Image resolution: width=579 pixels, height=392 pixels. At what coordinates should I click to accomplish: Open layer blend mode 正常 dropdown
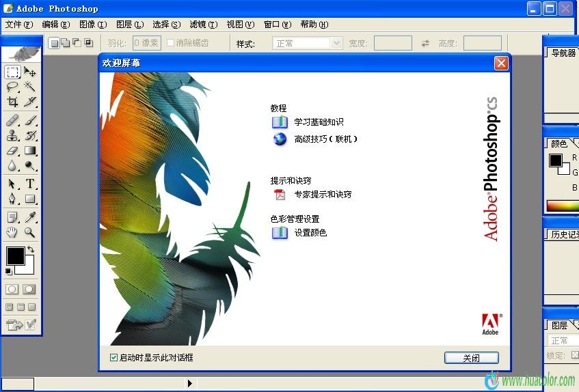click(x=562, y=340)
